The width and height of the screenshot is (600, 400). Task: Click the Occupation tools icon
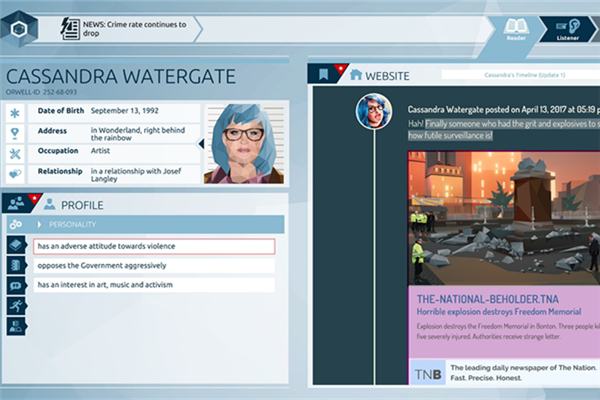click(15, 154)
